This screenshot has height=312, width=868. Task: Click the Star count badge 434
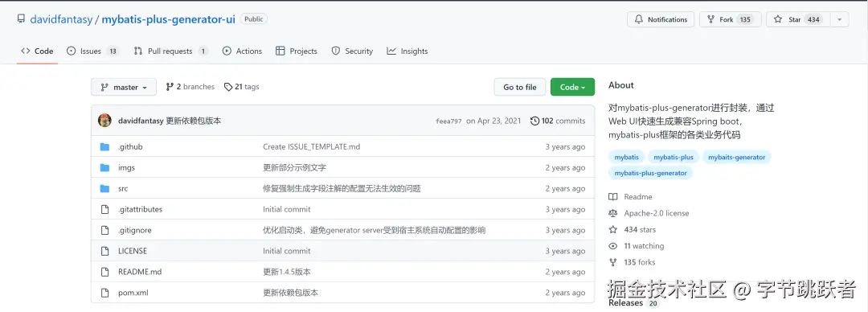pyautogui.click(x=813, y=19)
